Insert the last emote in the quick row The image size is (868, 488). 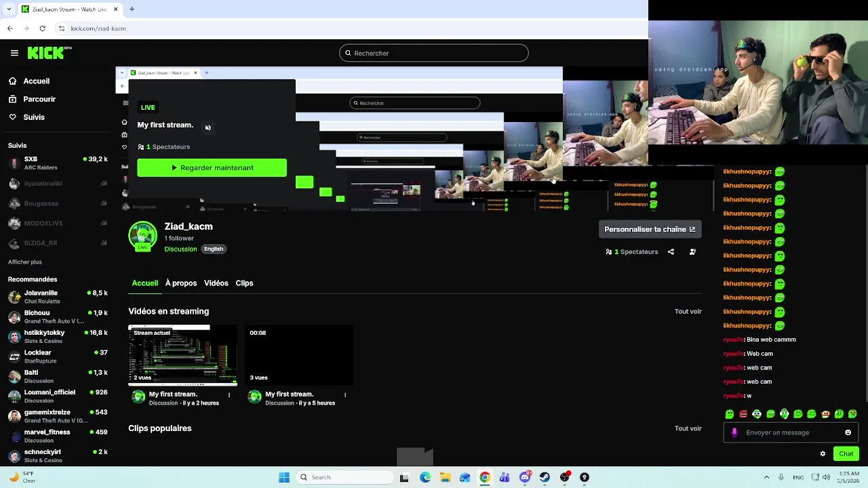[852, 414]
